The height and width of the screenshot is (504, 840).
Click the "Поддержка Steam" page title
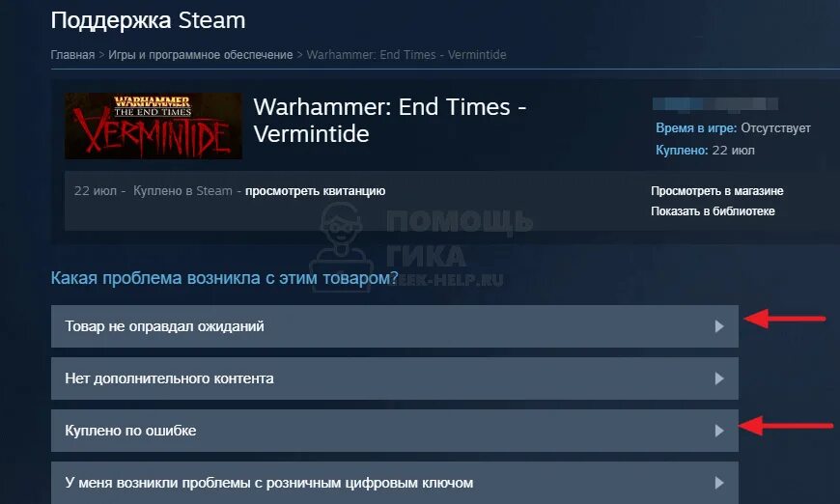148,20
